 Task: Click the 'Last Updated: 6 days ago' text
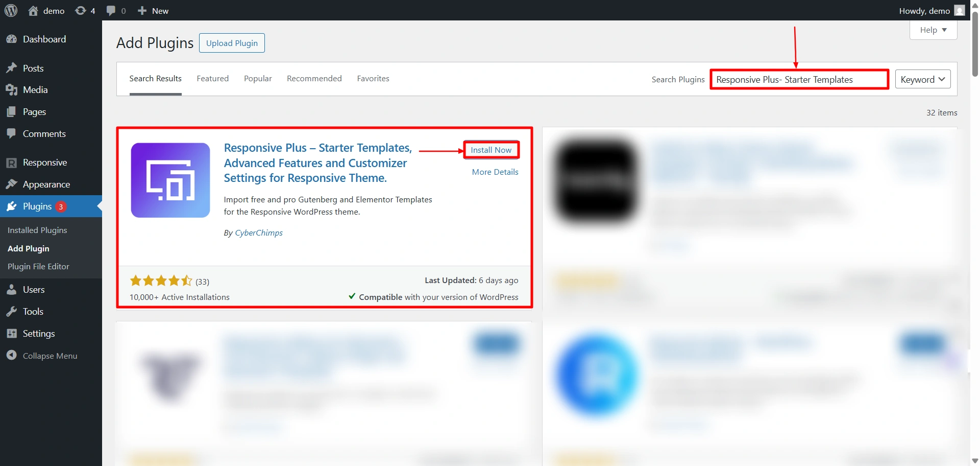point(472,280)
